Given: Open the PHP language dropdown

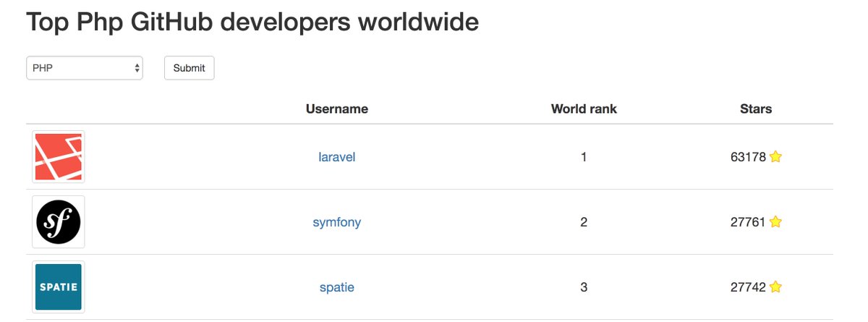Looking at the screenshot, I should tap(85, 68).
